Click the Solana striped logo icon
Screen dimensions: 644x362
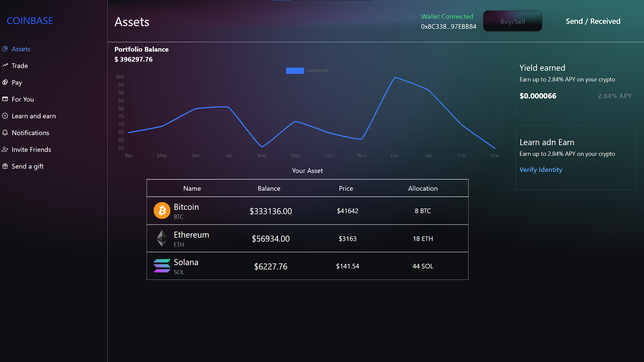[x=162, y=266]
